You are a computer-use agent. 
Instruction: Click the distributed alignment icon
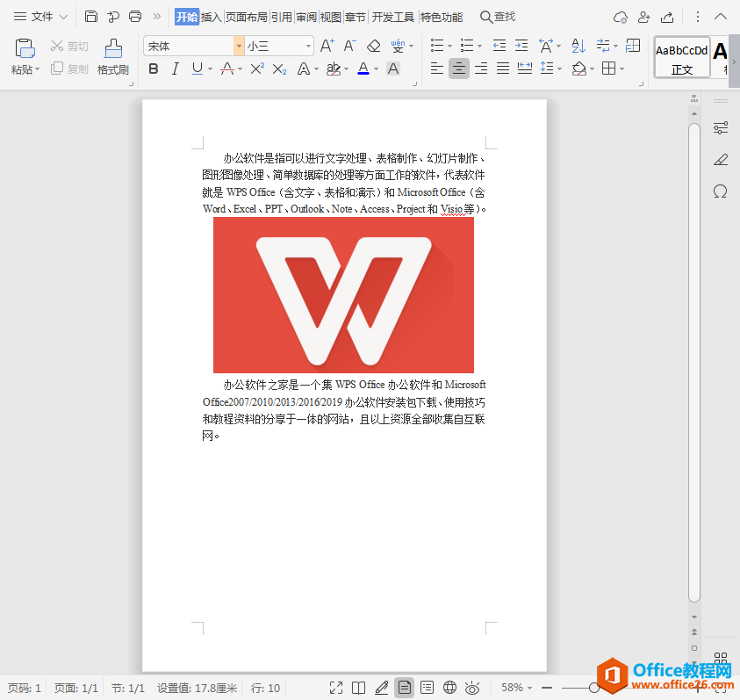pos(525,69)
